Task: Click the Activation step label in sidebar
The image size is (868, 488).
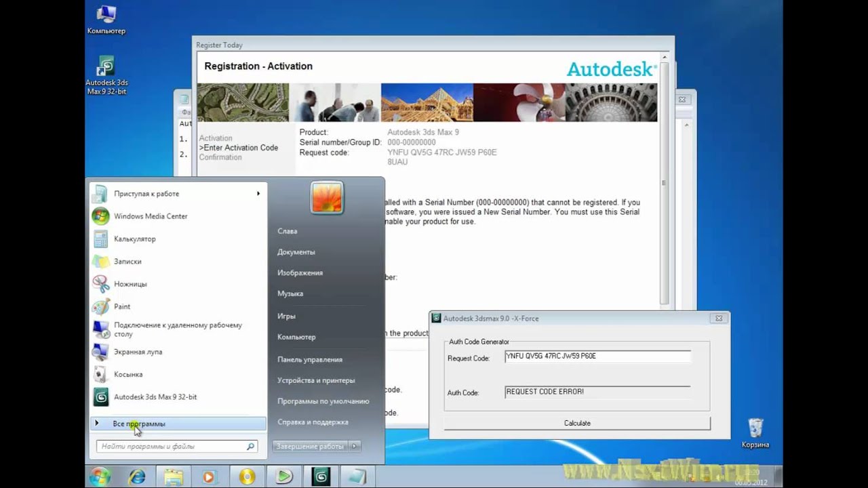Action: 216,138
